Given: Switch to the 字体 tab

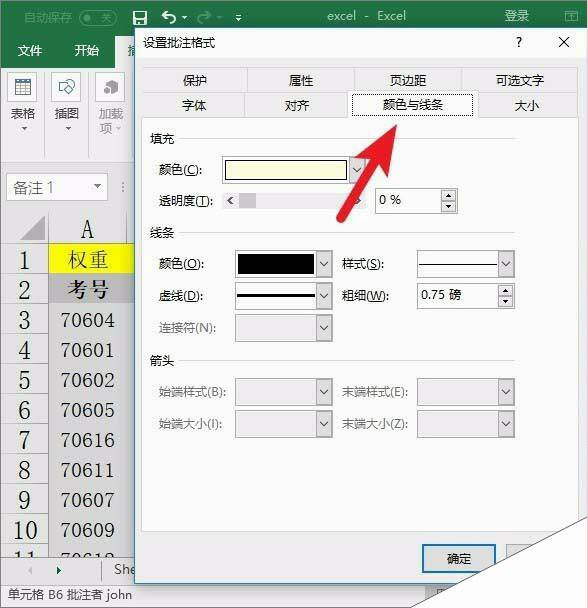Looking at the screenshot, I should tap(194, 105).
